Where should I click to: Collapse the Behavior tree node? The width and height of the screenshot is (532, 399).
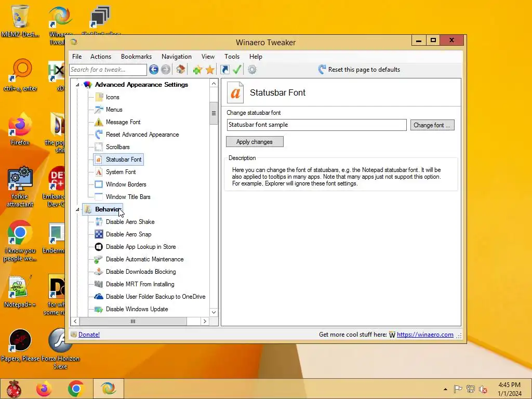click(77, 209)
